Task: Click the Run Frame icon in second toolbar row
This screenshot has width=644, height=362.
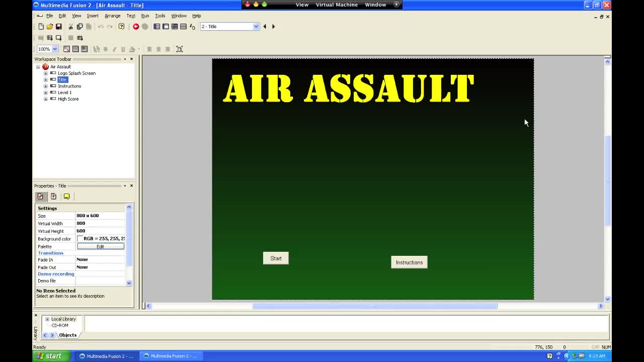Action: tap(49, 38)
